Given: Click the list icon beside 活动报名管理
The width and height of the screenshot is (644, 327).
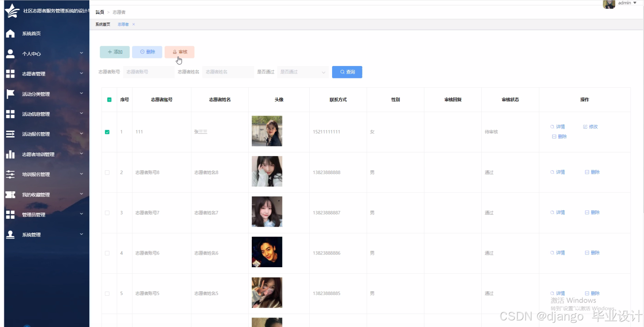Looking at the screenshot, I should (10, 134).
